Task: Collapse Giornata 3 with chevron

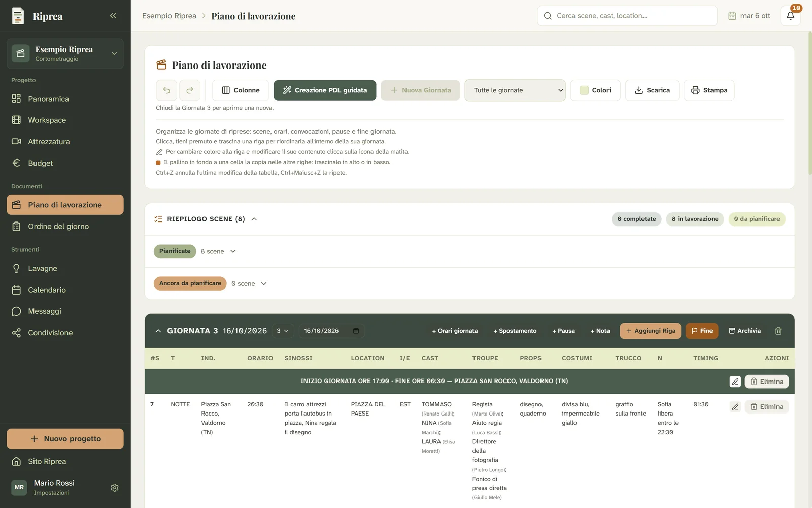Action: click(158, 331)
